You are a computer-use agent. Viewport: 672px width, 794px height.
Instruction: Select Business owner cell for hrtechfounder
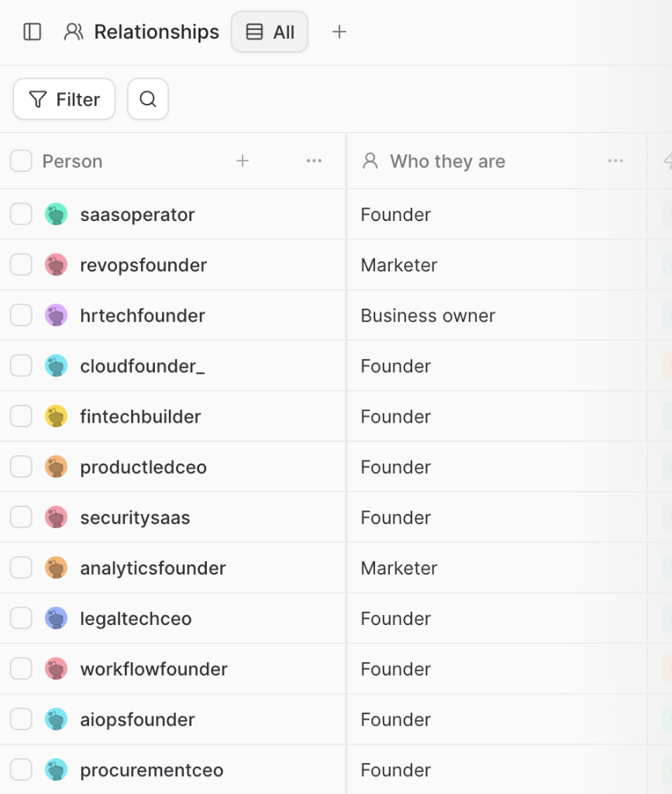pyautogui.click(x=497, y=316)
